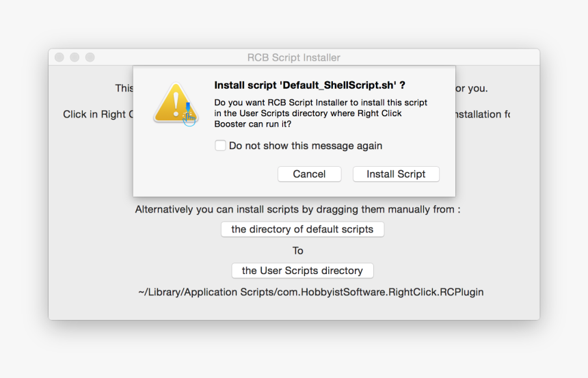Viewport: 588px width, 378px height.
Task: Click the 'or you.' text right of dialog
Action: (x=471, y=88)
